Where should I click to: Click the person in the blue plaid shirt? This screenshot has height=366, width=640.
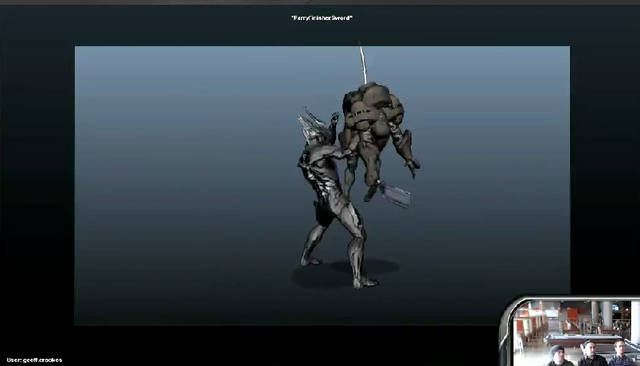tap(621, 353)
